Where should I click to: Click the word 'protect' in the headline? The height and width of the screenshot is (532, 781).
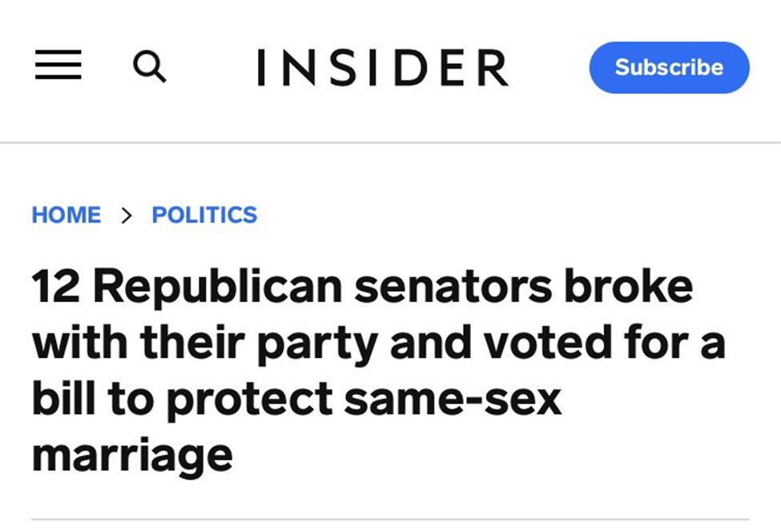[255, 400]
